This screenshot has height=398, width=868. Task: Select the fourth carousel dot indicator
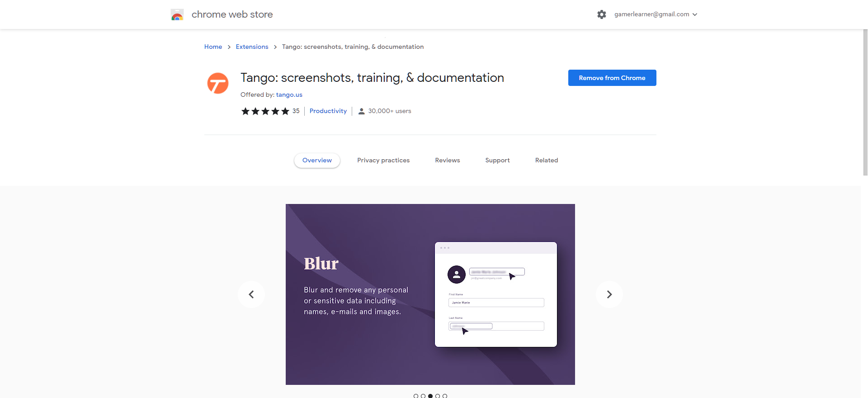[438, 396]
